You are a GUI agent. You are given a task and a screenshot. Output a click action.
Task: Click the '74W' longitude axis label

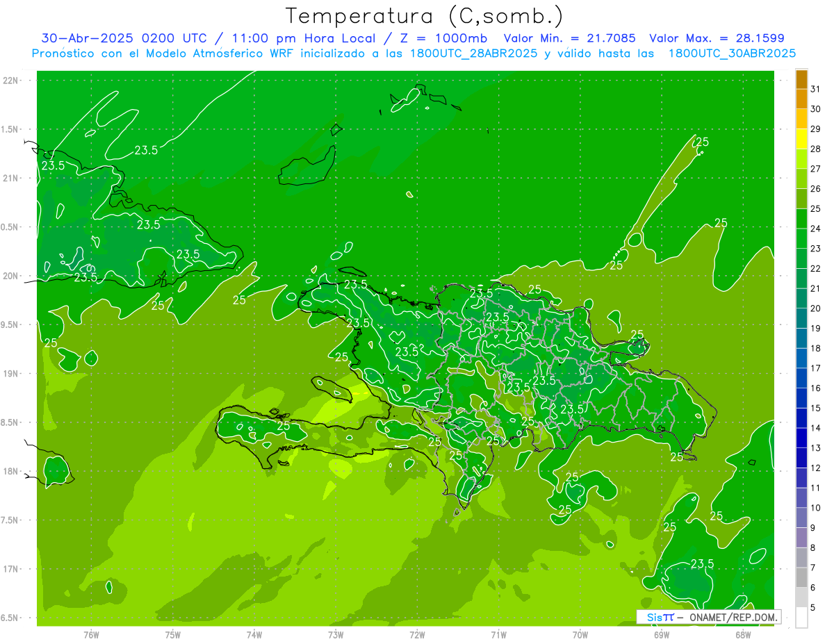click(254, 634)
